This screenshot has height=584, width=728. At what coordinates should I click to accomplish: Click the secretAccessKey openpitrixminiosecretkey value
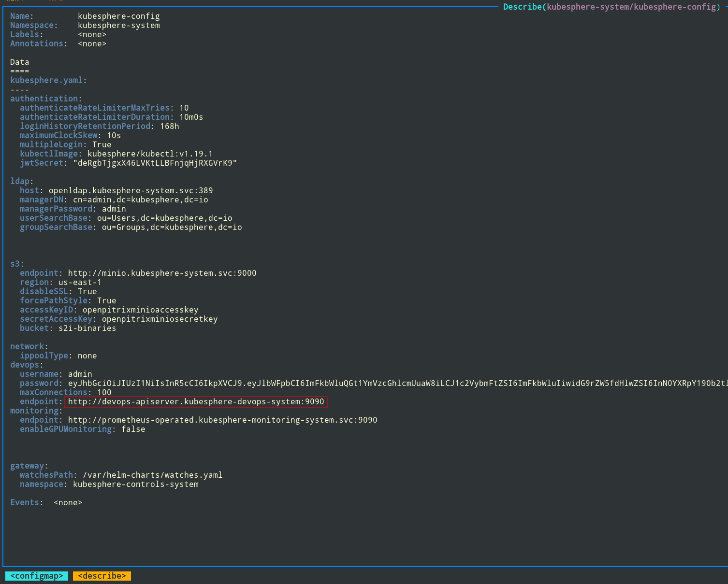160,319
